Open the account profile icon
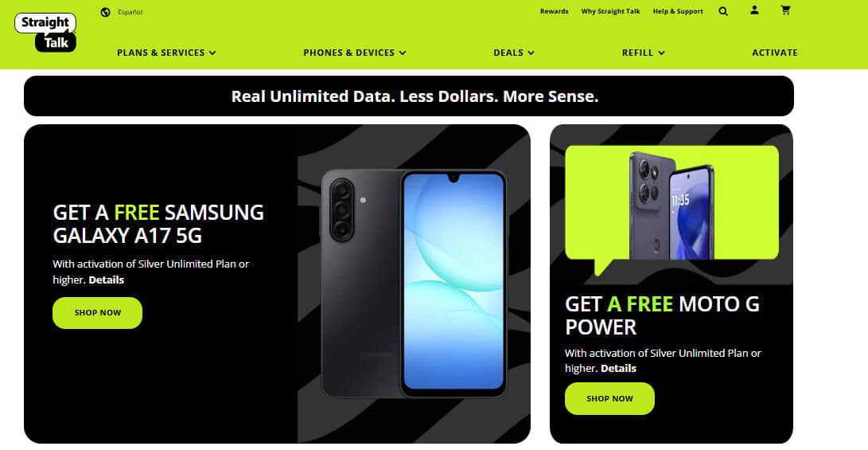Image resolution: width=868 pixels, height=450 pixels. (x=754, y=10)
